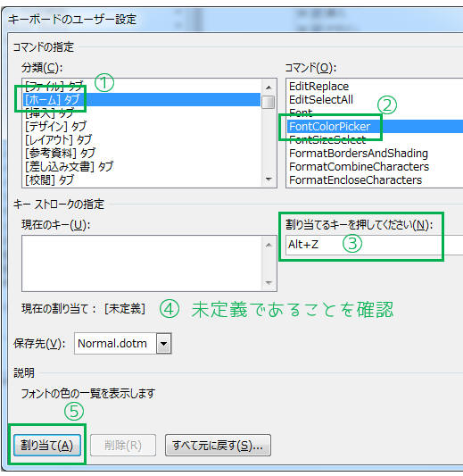Click the shortcut key input field containing Alt+Z

374,245
